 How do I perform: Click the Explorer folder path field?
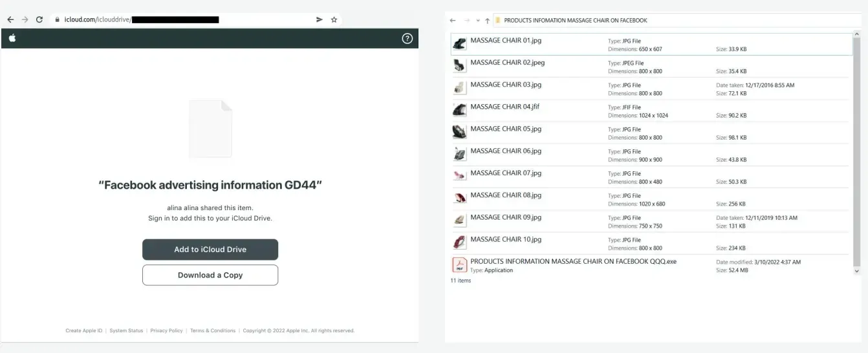tap(676, 20)
